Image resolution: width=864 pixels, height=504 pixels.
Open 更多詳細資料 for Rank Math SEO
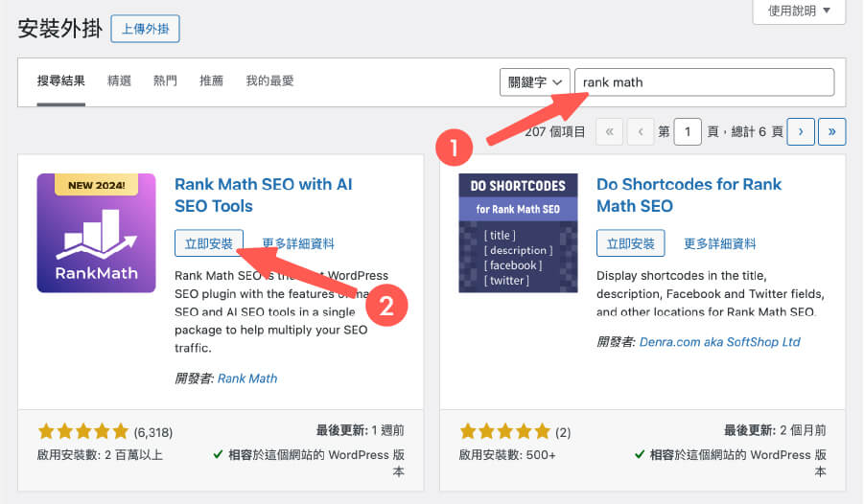[298, 243]
